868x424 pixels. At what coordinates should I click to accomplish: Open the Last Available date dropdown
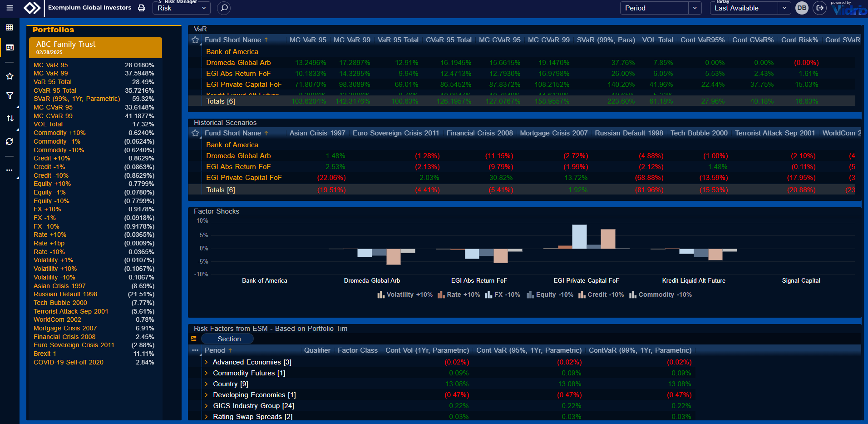pyautogui.click(x=750, y=8)
